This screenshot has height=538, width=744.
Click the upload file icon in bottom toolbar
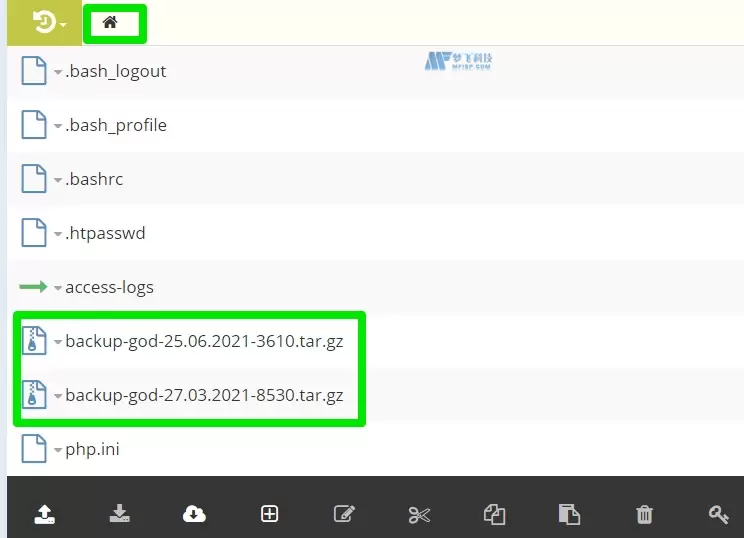click(45, 514)
